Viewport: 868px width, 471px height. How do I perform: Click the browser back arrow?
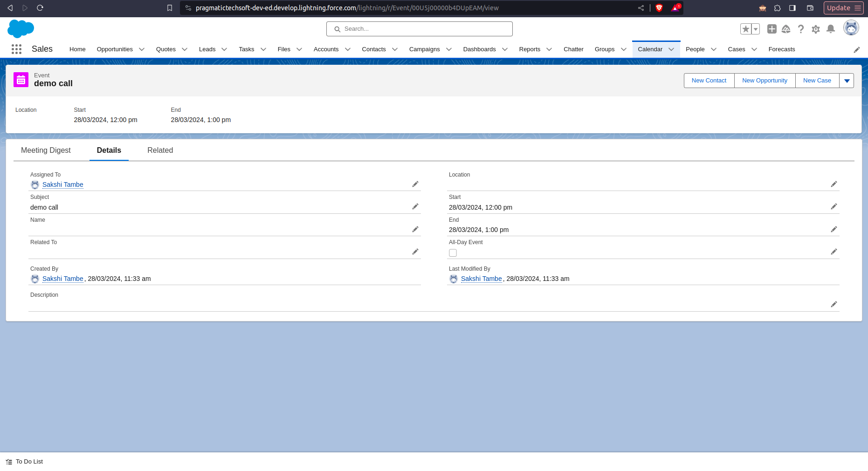pos(10,8)
